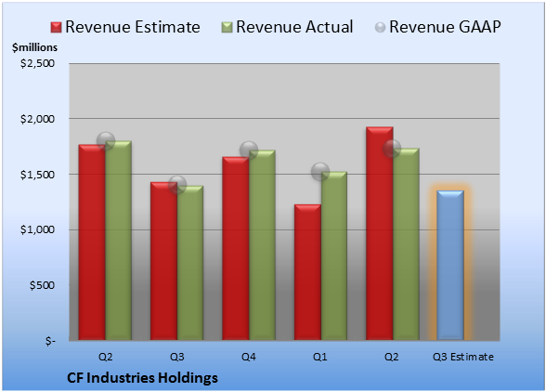The height and width of the screenshot is (392, 546).
Task: Click the GAAP marker above Q1
Action: 320,172
